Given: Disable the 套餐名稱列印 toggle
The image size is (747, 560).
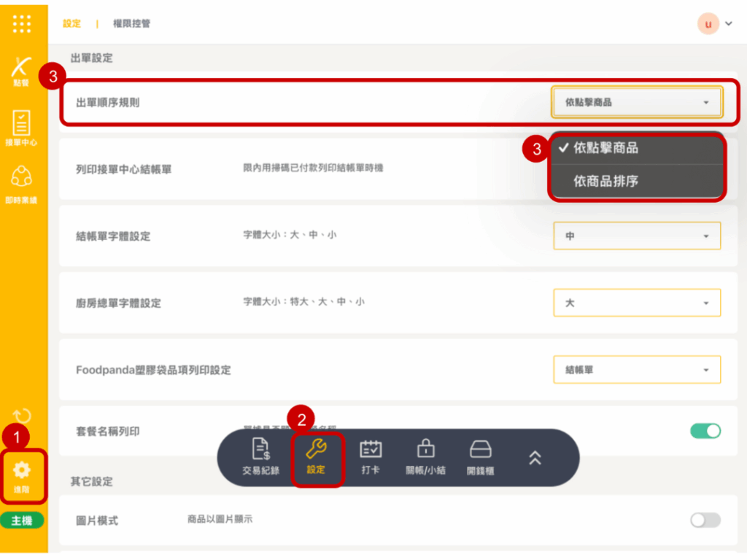Looking at the screenshot, I should tap(705, 431).
